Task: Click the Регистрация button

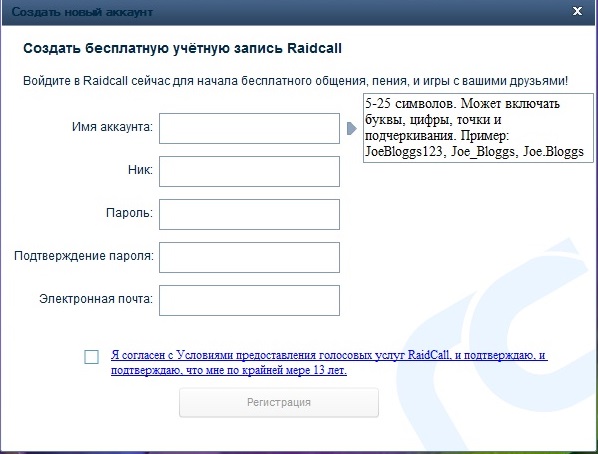Action: [x=279, y=402]
